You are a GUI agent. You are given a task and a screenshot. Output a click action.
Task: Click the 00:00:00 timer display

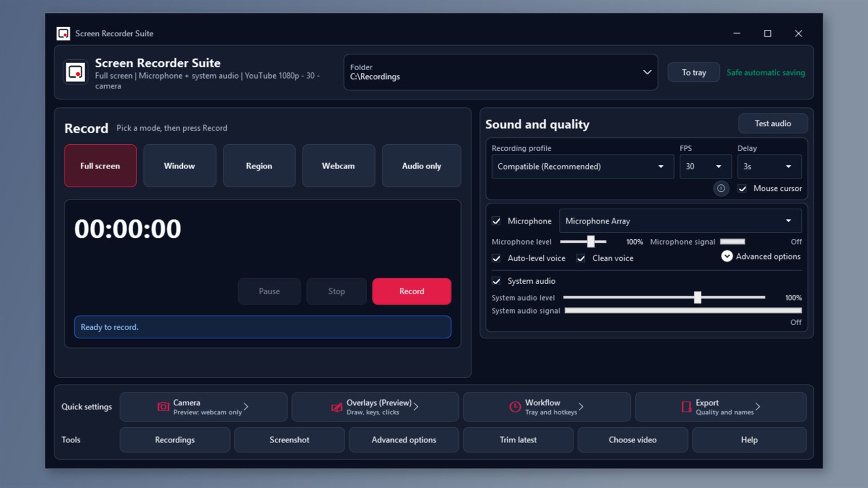click(127, 229)
